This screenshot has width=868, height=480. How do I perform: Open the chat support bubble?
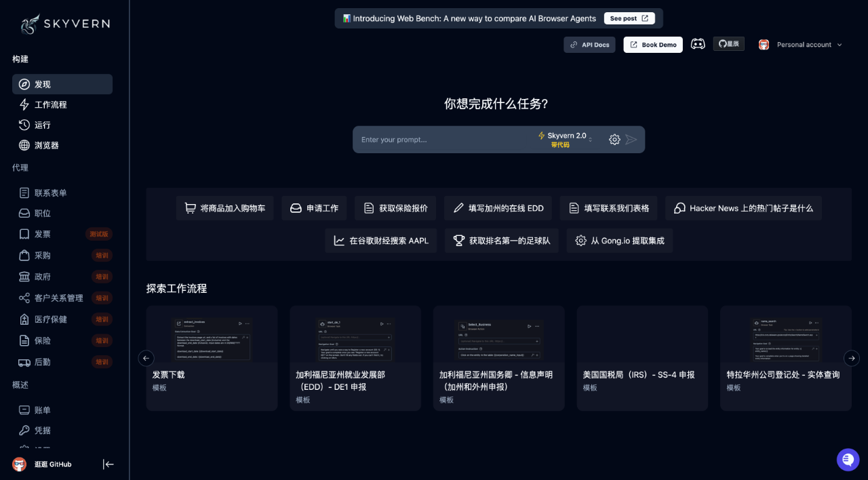click(x=848, y=459)
